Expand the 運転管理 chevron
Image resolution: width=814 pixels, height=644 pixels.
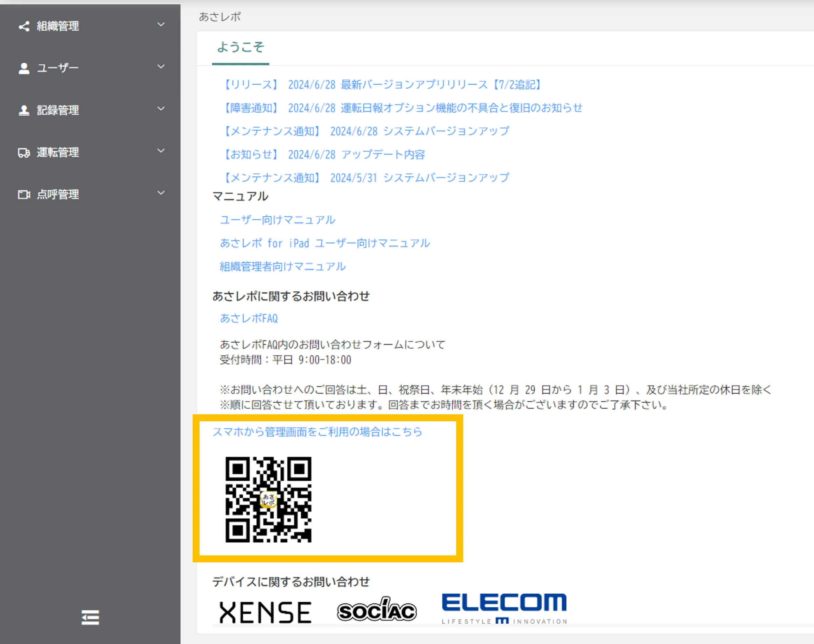[161, 151]
